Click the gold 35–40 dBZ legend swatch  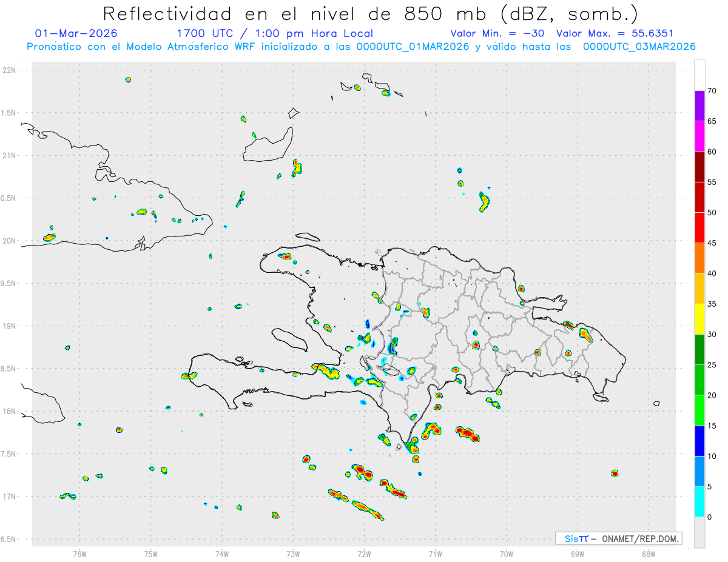click(699, 289)
